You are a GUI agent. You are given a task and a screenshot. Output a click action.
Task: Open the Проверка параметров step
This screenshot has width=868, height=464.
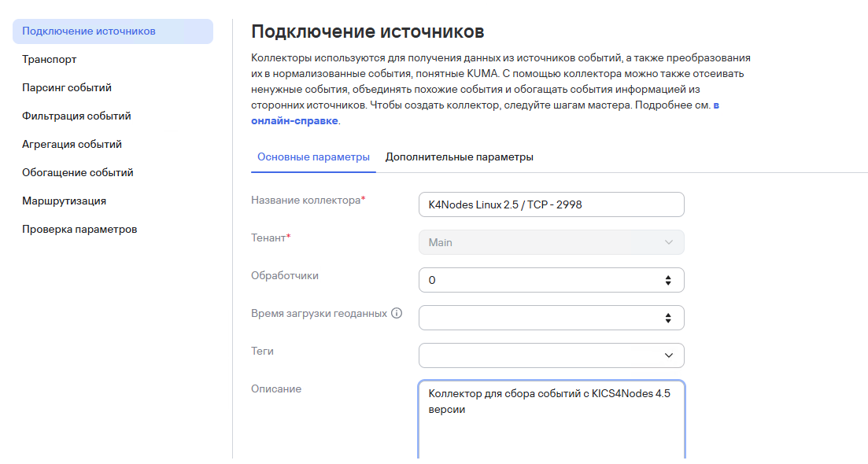point(79,229)
